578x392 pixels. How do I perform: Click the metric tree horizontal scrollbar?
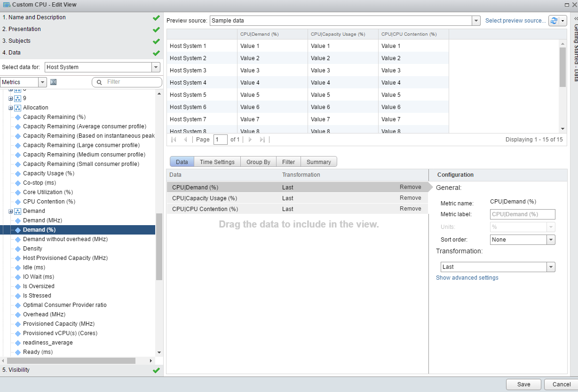71,361
